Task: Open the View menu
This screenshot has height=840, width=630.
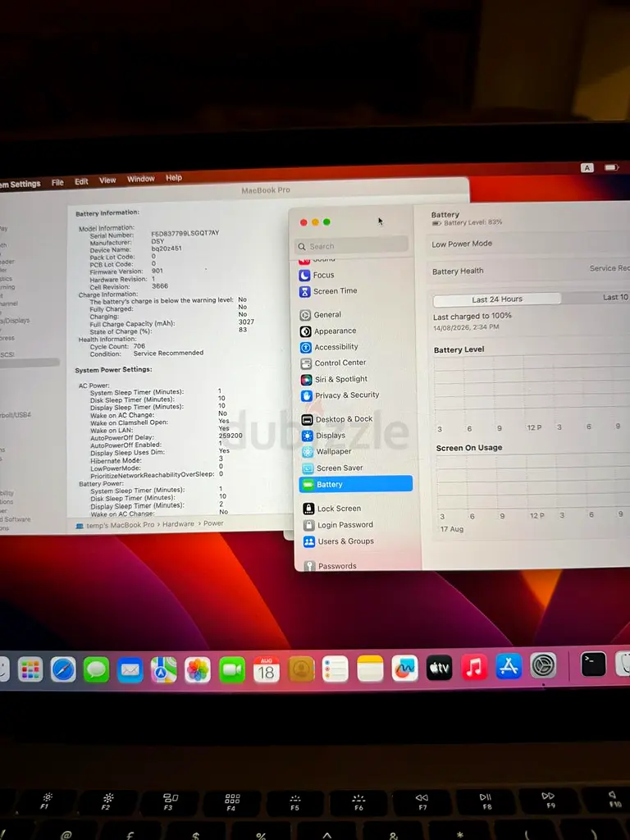Action: (107, 180)
